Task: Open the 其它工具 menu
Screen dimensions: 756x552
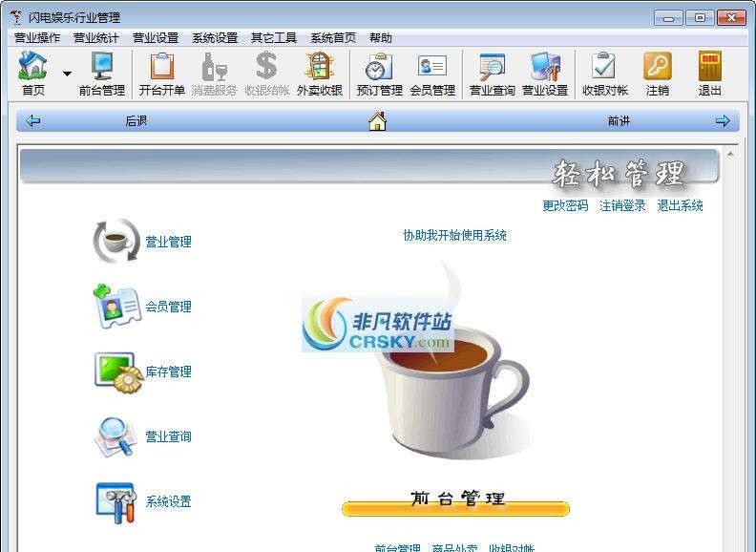Action: coord(273,37)
